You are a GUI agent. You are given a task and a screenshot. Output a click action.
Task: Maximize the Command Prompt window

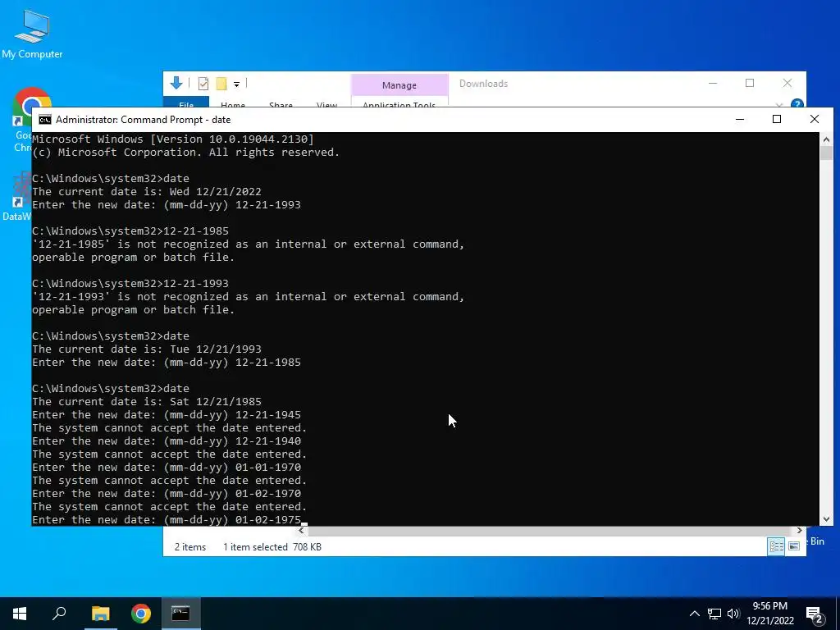pyautogui.click(x=777, y=119)
